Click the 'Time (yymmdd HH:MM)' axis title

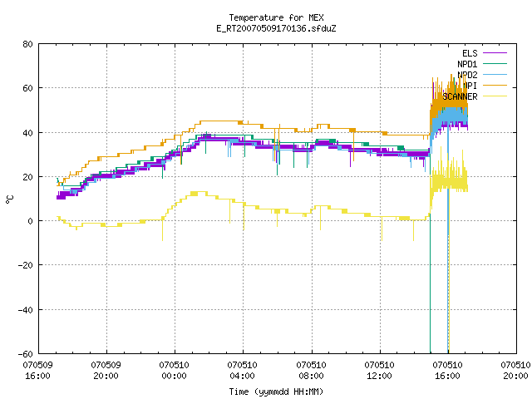pyautogui.click(x=276, y=392)
